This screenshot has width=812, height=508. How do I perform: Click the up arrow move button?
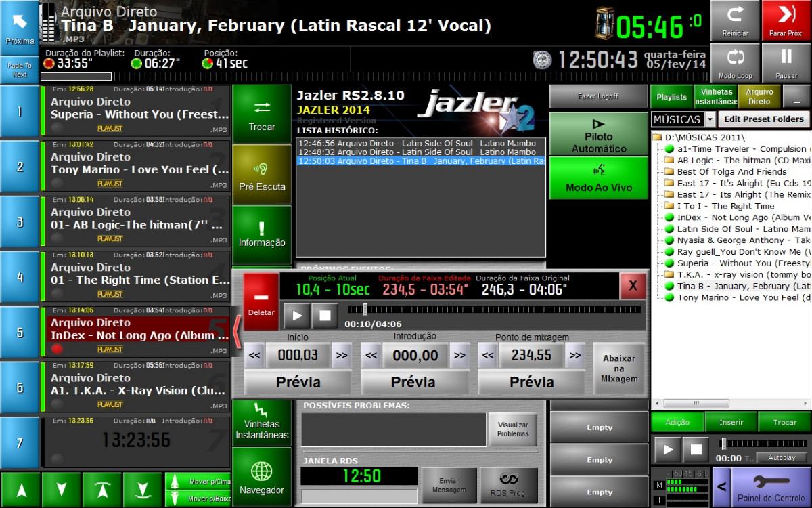click(20, 490)
